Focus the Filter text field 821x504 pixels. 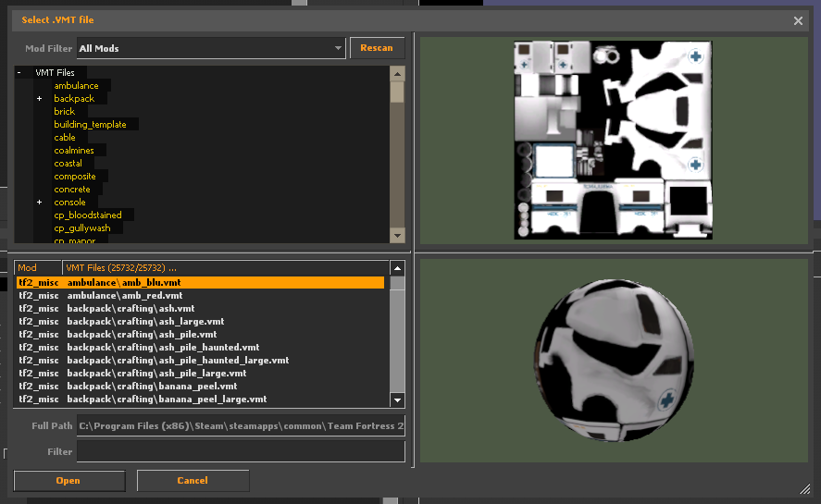point(241,451)
